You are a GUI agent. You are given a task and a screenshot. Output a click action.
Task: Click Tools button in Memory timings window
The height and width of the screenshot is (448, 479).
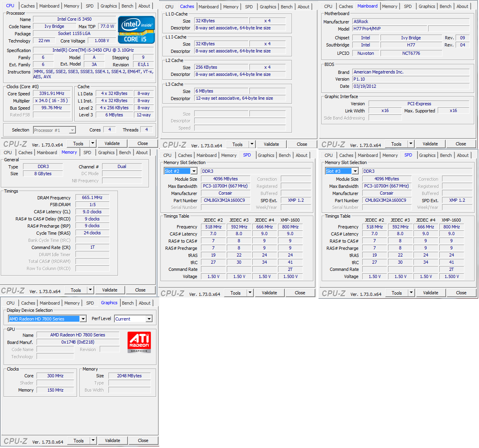[x=76, y=290]
